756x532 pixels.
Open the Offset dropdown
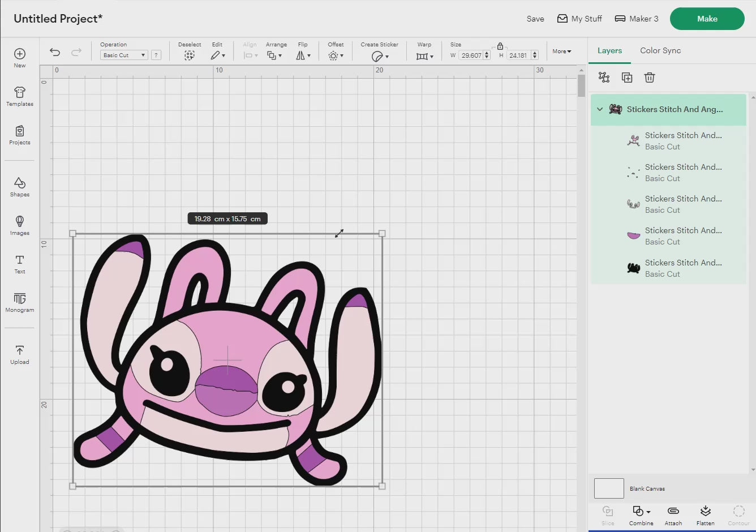tap(336, 55)
